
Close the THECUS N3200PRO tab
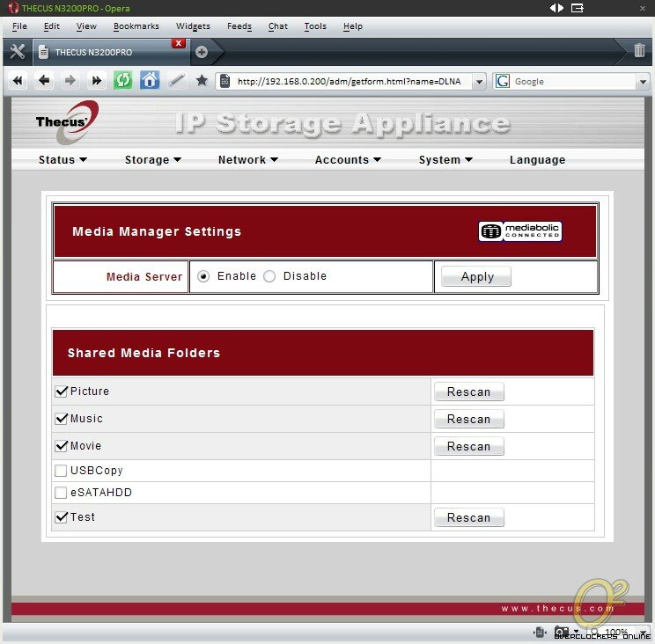[x=179, y=43]
